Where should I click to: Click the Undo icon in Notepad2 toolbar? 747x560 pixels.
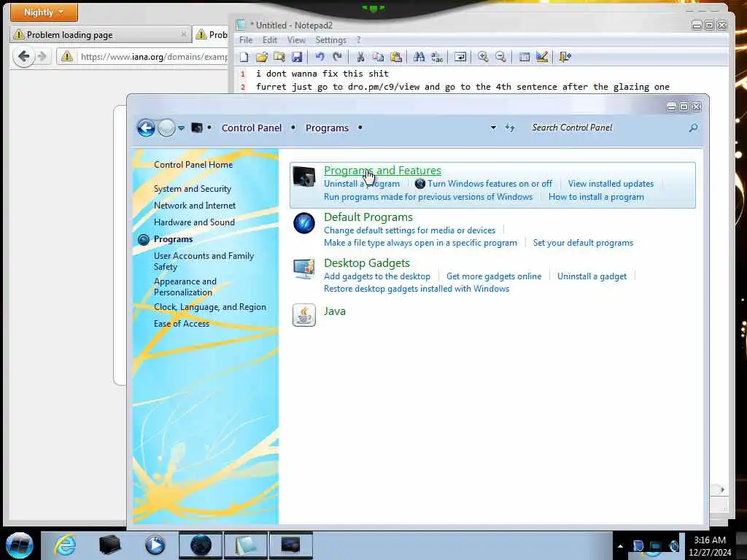(320, 57)
